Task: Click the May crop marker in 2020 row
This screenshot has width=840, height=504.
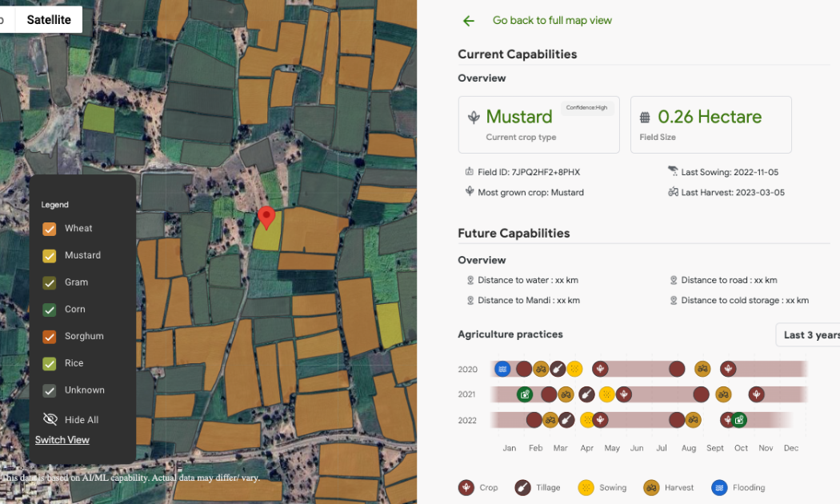Action: (600, 369)
